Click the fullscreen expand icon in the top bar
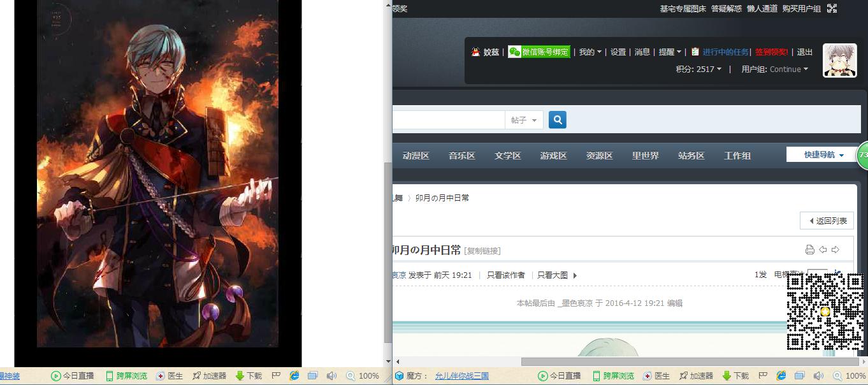Screen dimensions: 868x385 point(832,8)
